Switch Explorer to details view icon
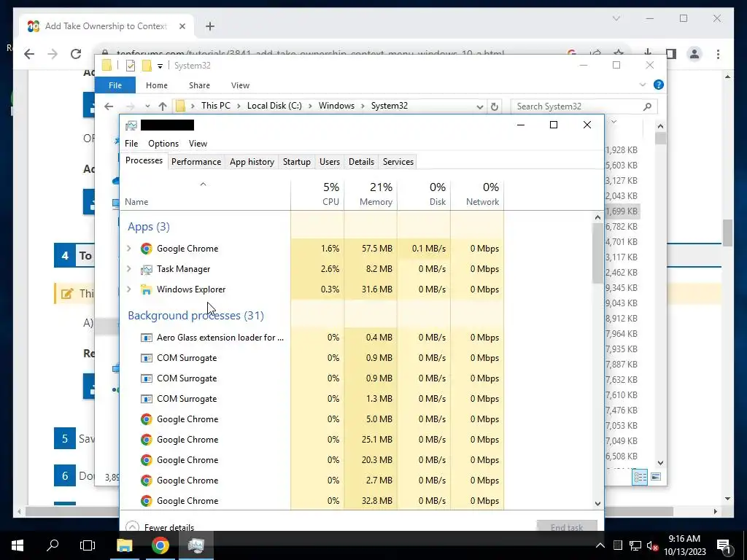747x560 pixels. point(640,477)
